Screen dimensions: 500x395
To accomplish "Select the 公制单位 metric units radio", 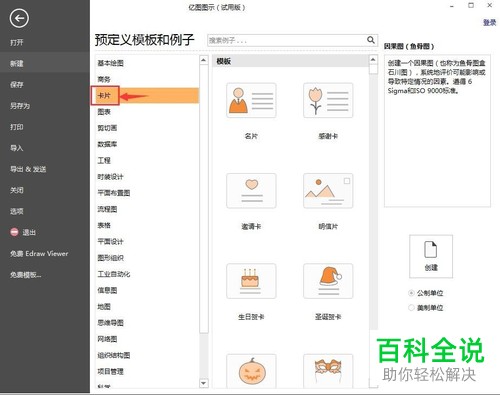I will (x=411, y=293).
